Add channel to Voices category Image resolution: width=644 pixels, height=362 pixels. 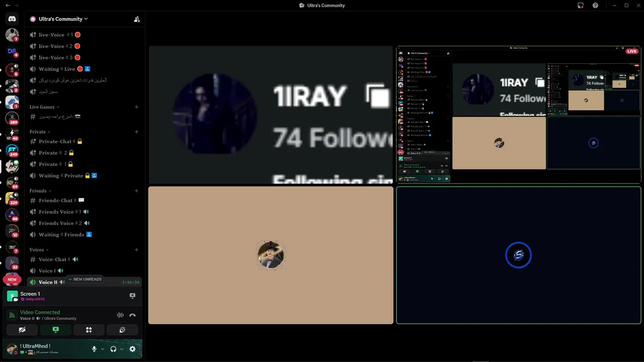(136, 249)
